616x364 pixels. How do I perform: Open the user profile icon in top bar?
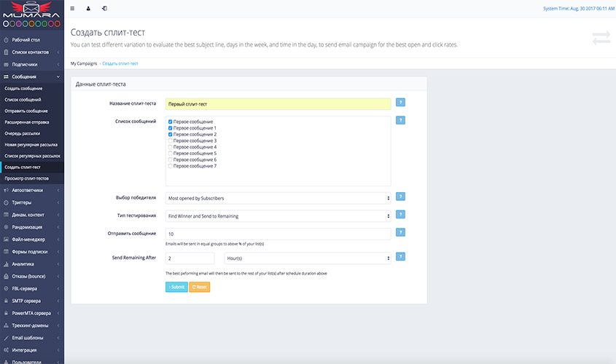point(88,9)
